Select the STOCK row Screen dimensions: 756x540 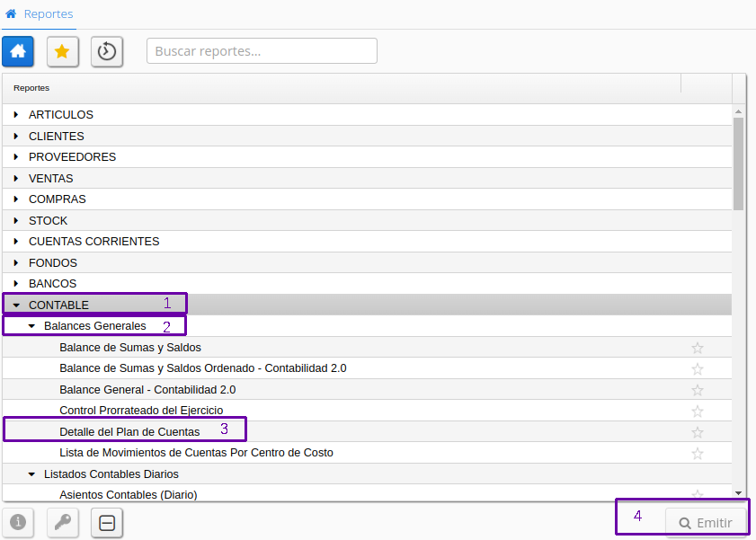tap(367, 221)
